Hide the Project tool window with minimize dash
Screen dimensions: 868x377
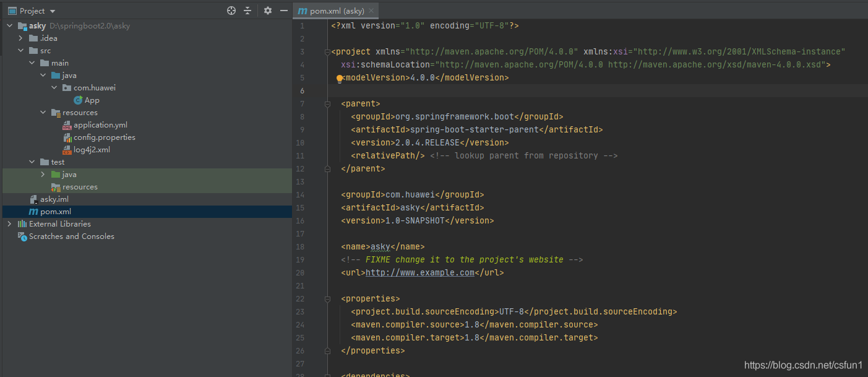coord(284,11)
